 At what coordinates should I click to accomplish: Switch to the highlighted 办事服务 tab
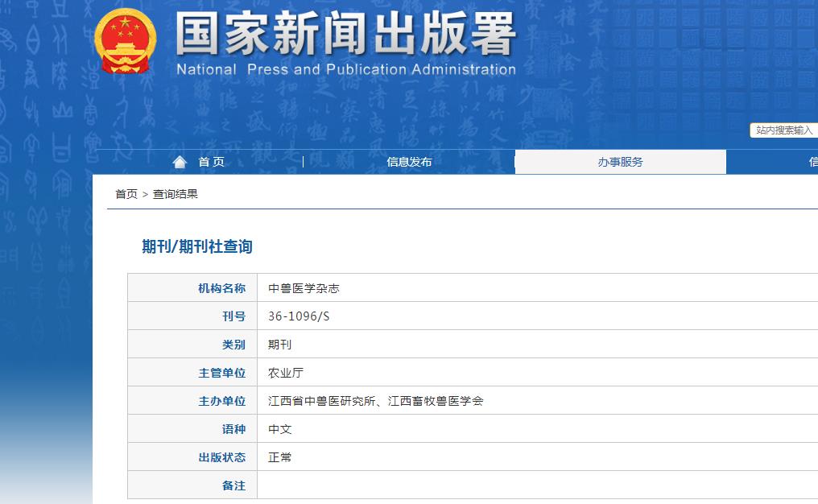click(x=619, y=161)
